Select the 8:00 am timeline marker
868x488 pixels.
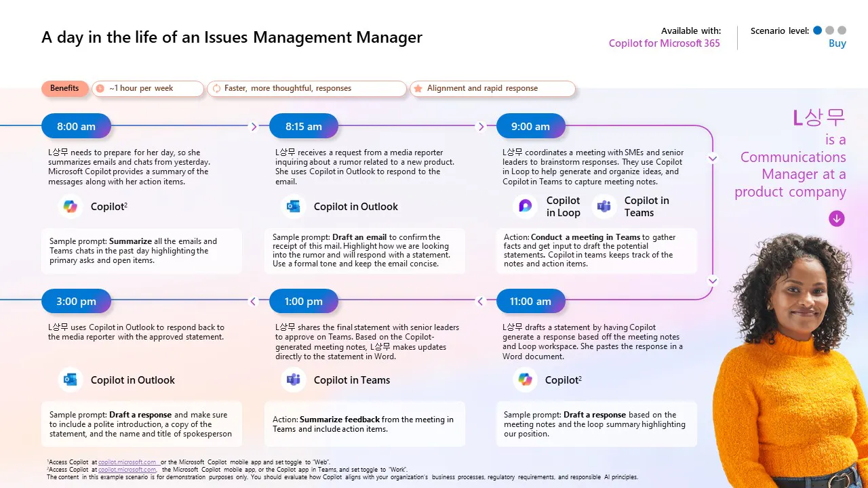pos(76,126)
